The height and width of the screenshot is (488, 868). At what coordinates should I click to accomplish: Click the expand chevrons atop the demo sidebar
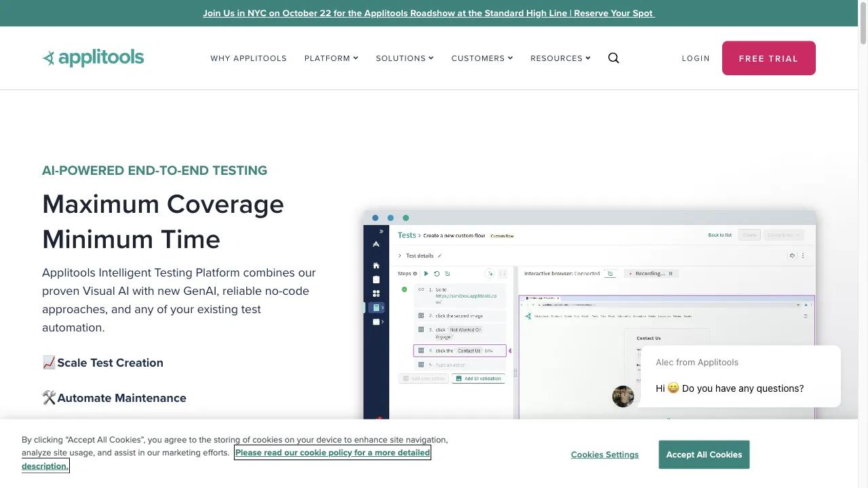click(x=381, y=232)
